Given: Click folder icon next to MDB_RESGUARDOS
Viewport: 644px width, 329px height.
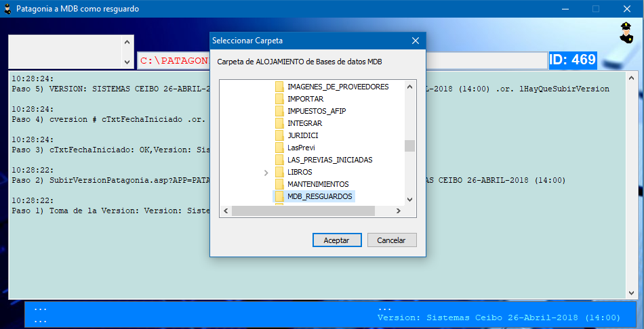Looking at the screenshot, I should (280, 196).
